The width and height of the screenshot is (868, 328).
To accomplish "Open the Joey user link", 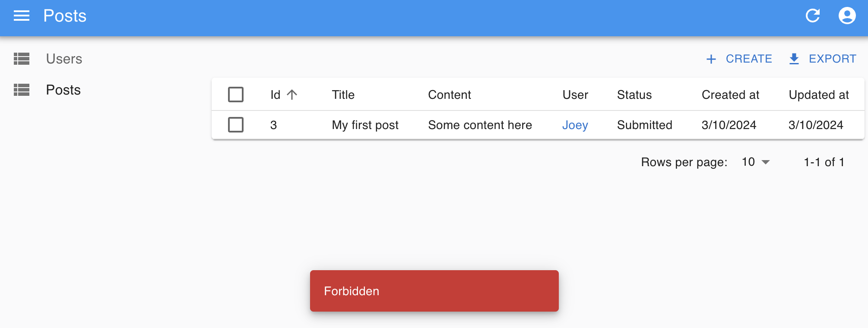I will pyautogui.click(x=575, y=125).
